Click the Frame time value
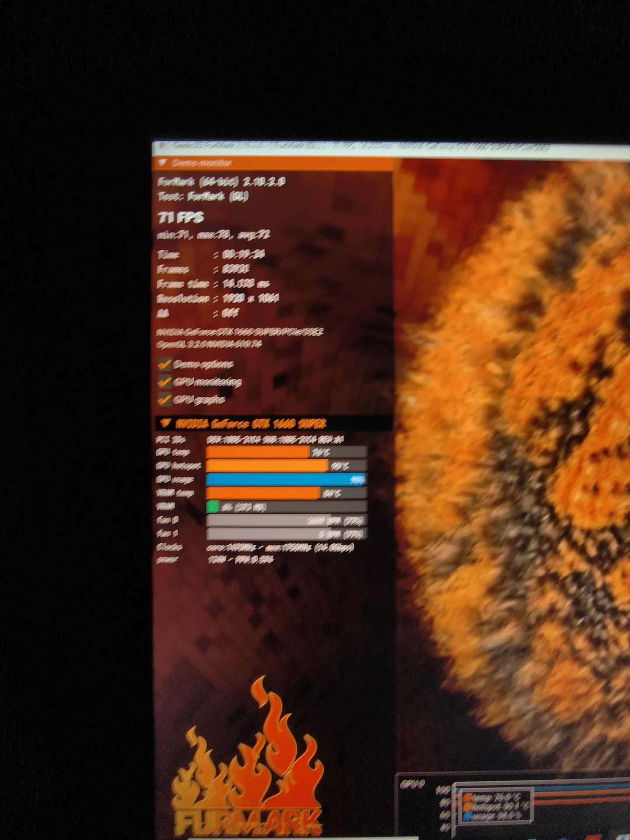 (245, 283)
